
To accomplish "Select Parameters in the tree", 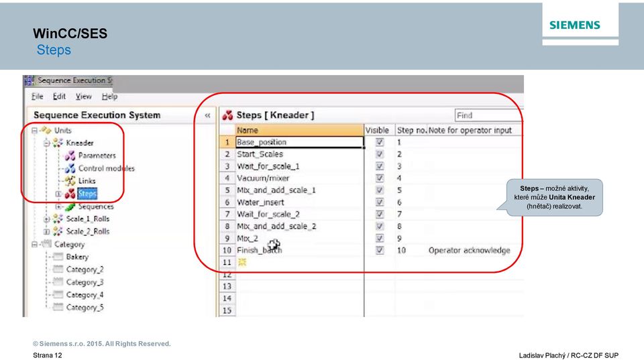I will (97, 156).
